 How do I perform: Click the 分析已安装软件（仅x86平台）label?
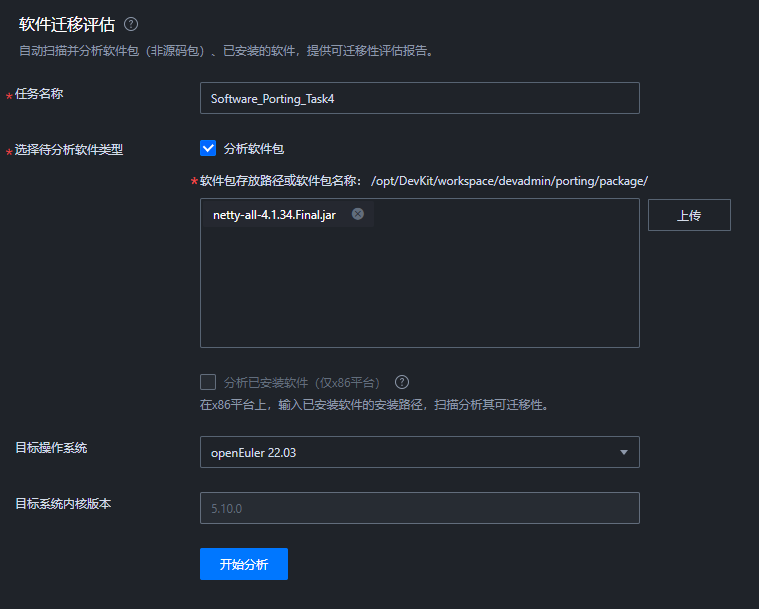(x=302, y=382)
